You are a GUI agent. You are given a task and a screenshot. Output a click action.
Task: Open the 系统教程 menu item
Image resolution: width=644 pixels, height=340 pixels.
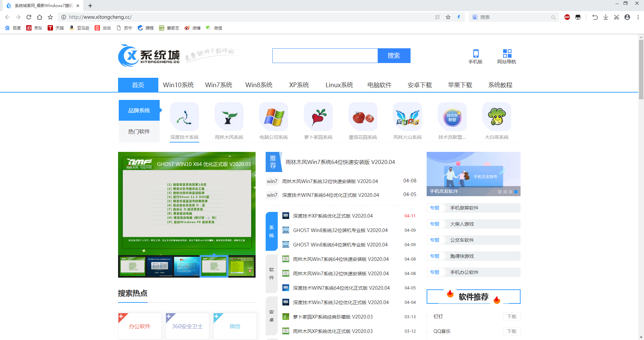500,85
